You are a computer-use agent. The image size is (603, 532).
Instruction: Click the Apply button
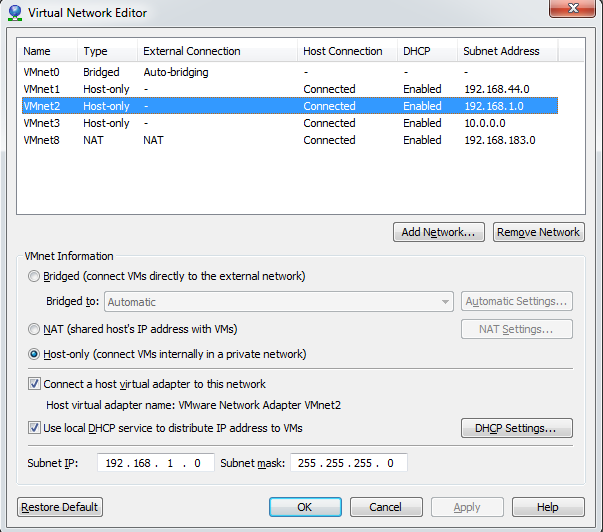click(467, 507)
